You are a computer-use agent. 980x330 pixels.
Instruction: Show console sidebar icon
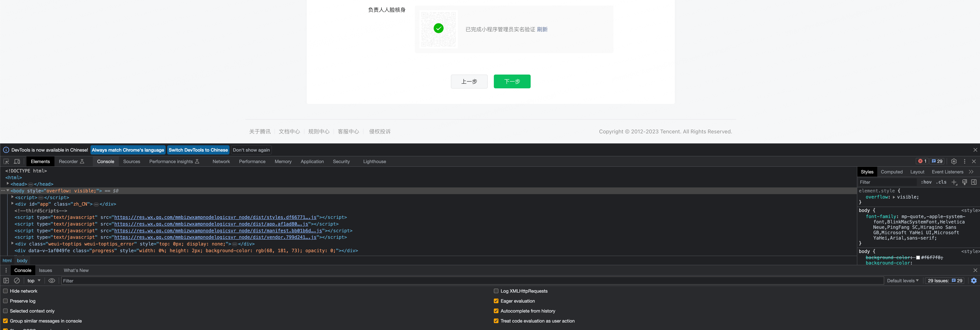tap(6, 281)
